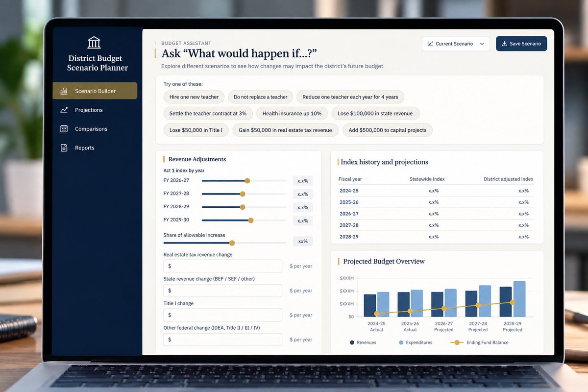Click fiscal year 2028-29 in index table
588x392 pixels.
[349, 237]
